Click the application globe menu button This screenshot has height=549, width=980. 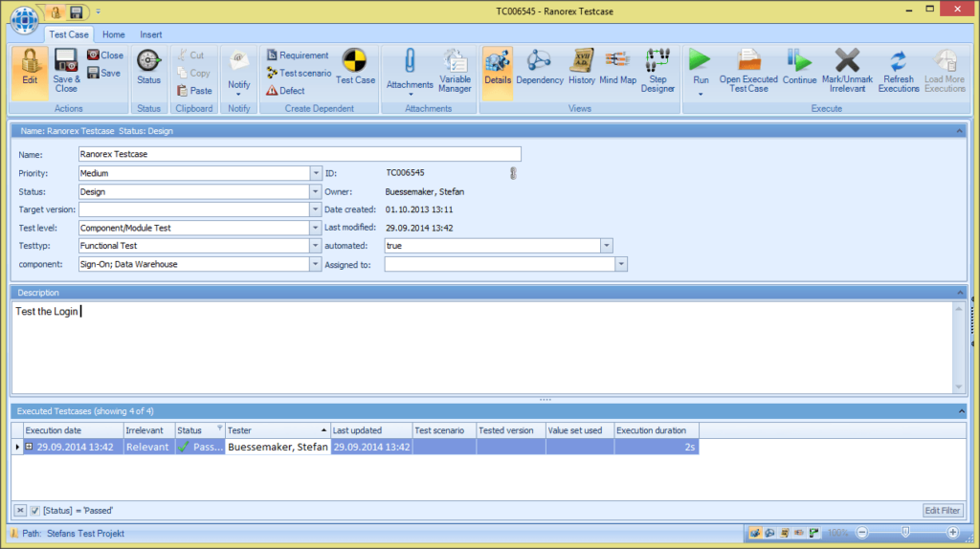pyautogui.click(x=24, y=19)
